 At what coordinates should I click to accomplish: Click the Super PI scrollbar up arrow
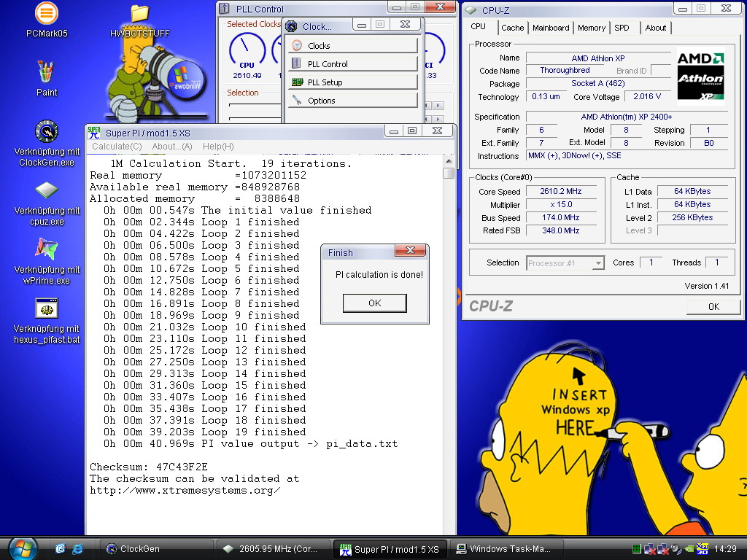[448, 161]
